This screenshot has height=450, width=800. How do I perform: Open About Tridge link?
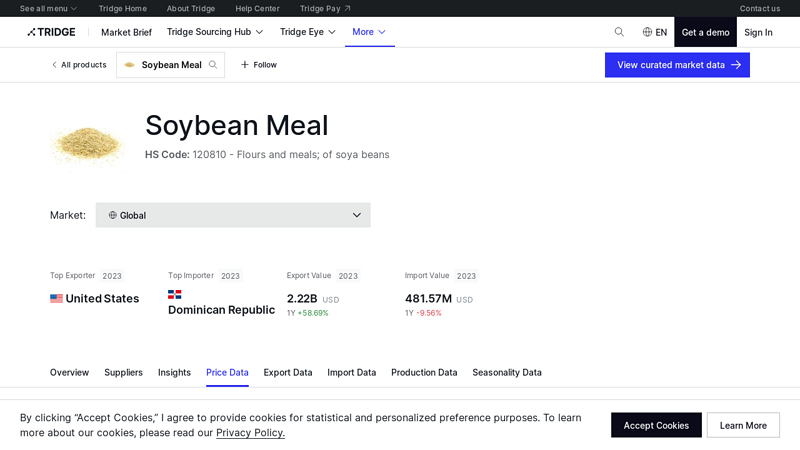(191, 8)
